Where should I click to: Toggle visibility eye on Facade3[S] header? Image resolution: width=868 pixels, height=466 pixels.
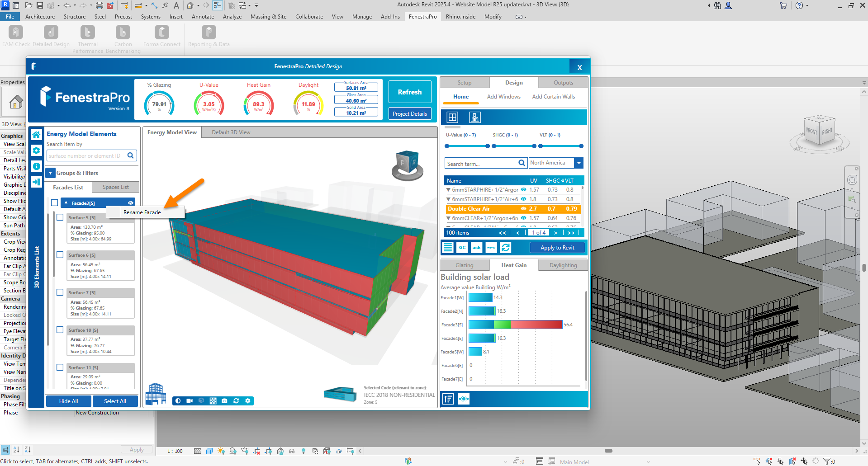tap(130, 203)
